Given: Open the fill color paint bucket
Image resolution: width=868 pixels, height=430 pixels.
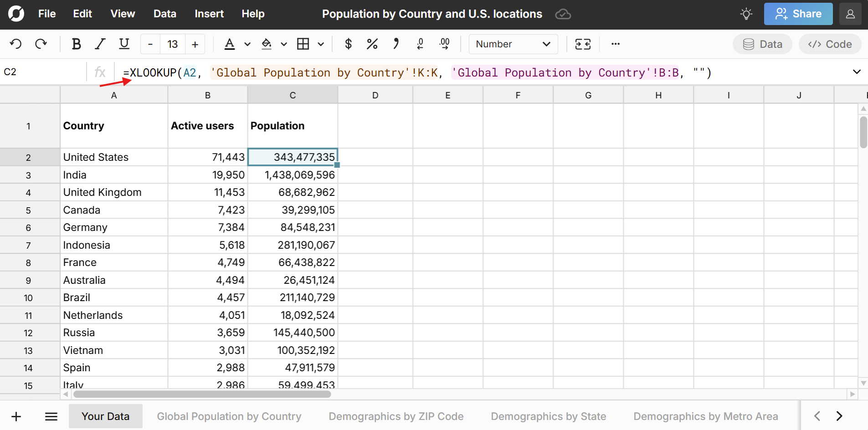Looking at the screenshot, I should coord(267,44).
